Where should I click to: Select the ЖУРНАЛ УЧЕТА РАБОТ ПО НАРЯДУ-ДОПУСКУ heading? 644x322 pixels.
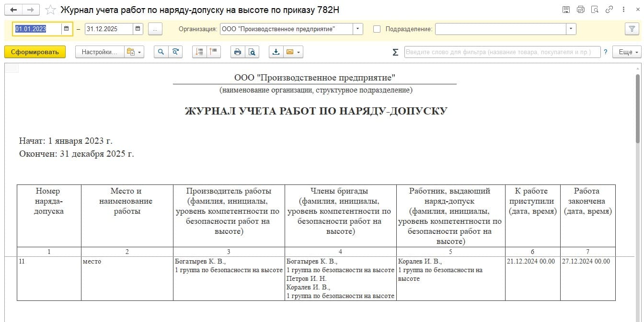(x=316, y=111)
